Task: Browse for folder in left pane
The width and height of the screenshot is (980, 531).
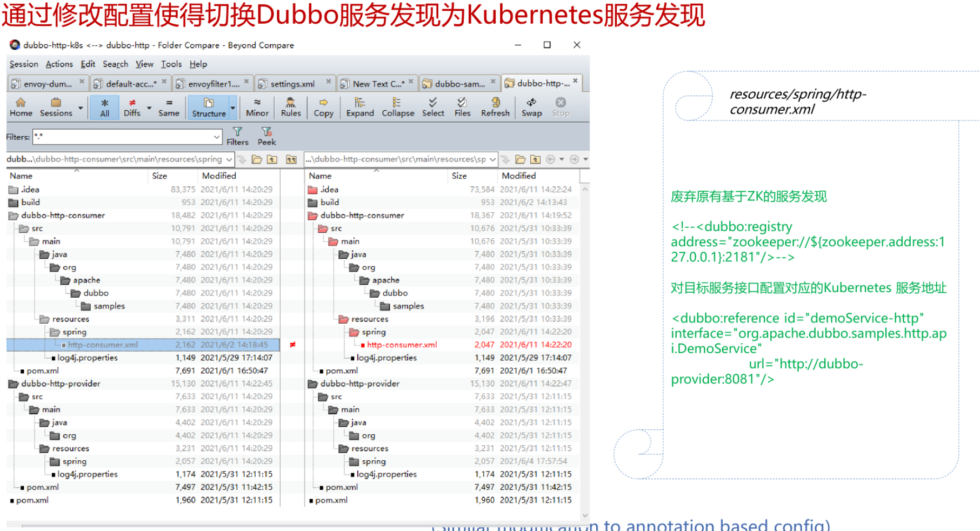Action: click(x=257, y=159)
